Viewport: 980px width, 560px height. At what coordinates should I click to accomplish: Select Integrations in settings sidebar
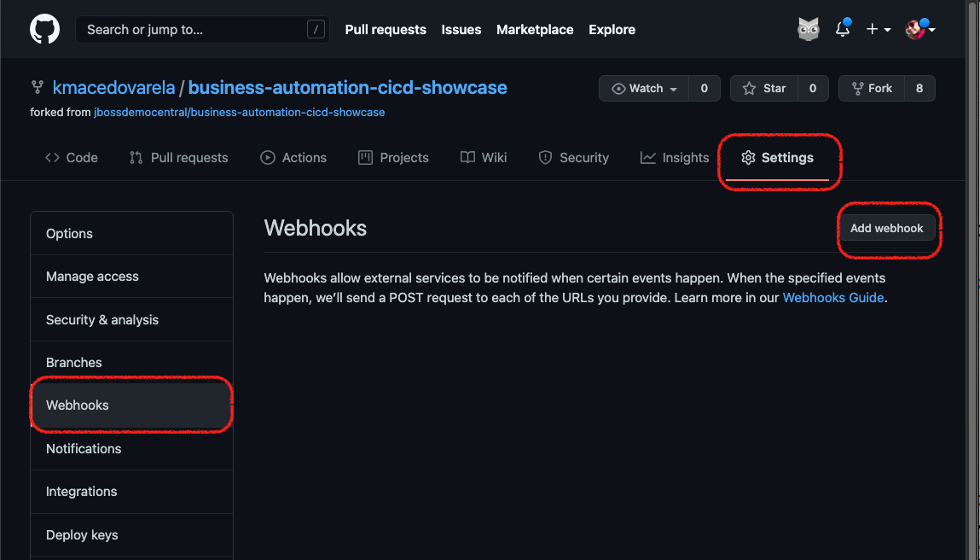(x=132, y=491)
